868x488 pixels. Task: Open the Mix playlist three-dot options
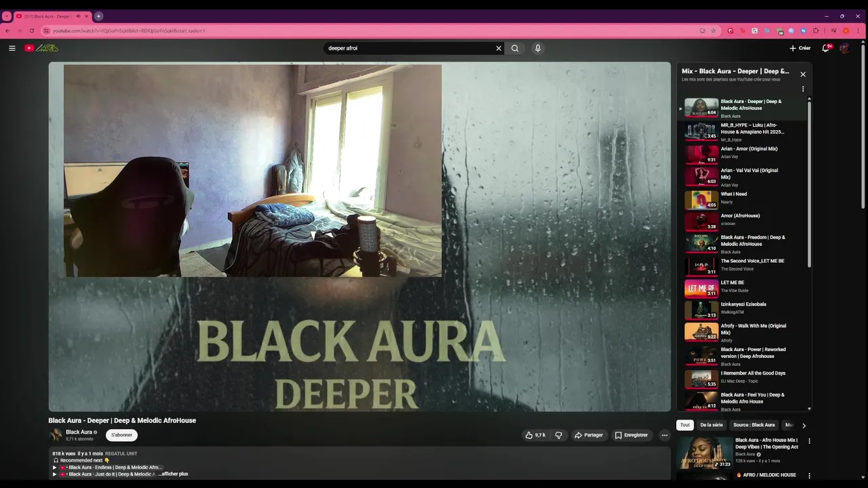click(803, 89)
